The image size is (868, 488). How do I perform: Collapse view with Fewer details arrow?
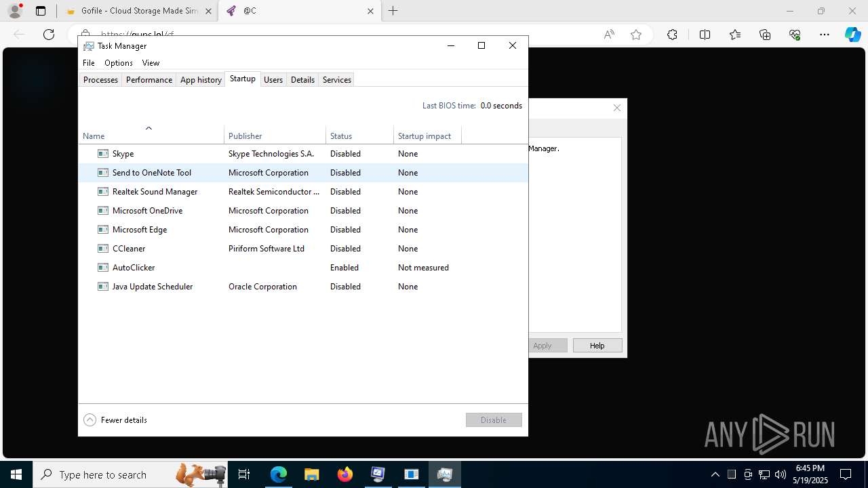pyautogui.click(x=90, y=420)
